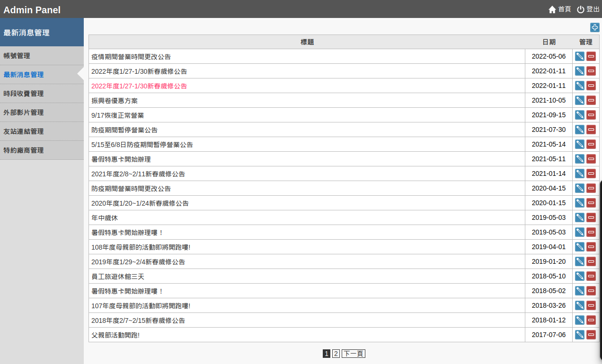
Task: Delete the 員工旅遊休館三天 entry
Action: point(591,276)
